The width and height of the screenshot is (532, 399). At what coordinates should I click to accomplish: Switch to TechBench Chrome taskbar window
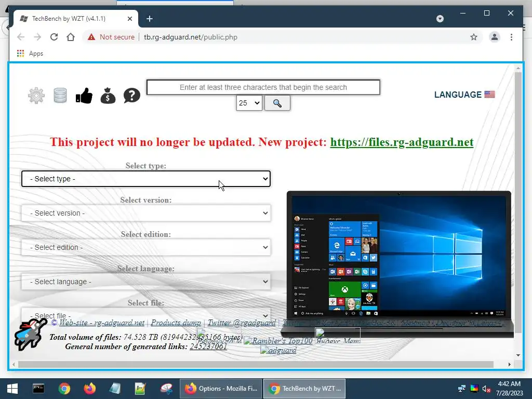click(x=304, y=389)
